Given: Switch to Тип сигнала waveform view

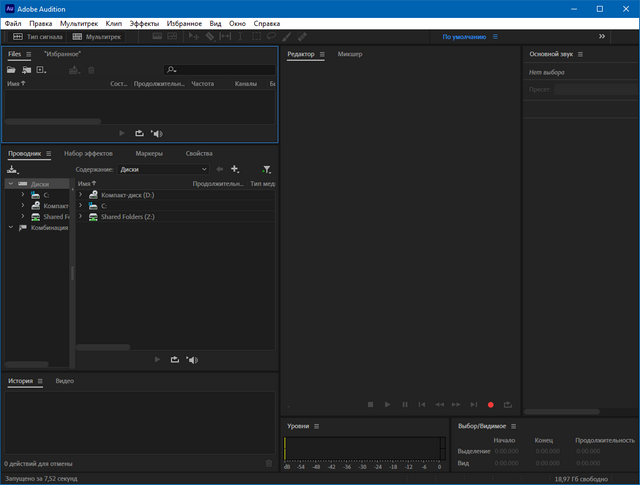Looking at the screenshot, I should pos(37,37).
